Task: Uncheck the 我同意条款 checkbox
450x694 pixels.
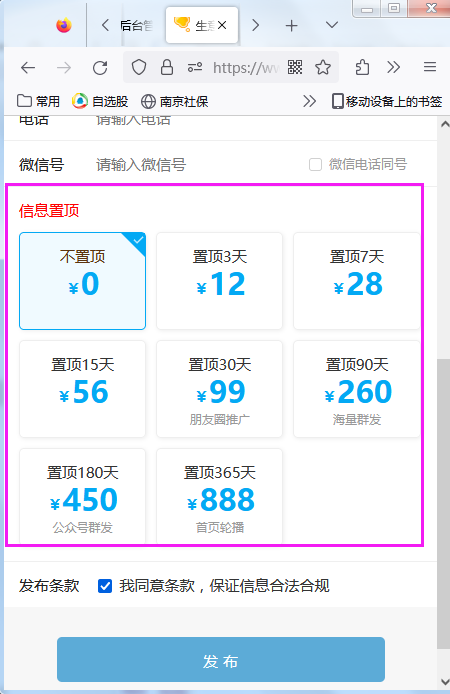Action: pyautogui.click(x=105, y=586)
